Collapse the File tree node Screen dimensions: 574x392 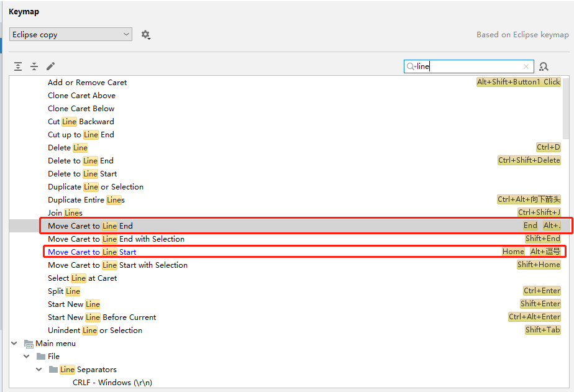pos(27,356)
